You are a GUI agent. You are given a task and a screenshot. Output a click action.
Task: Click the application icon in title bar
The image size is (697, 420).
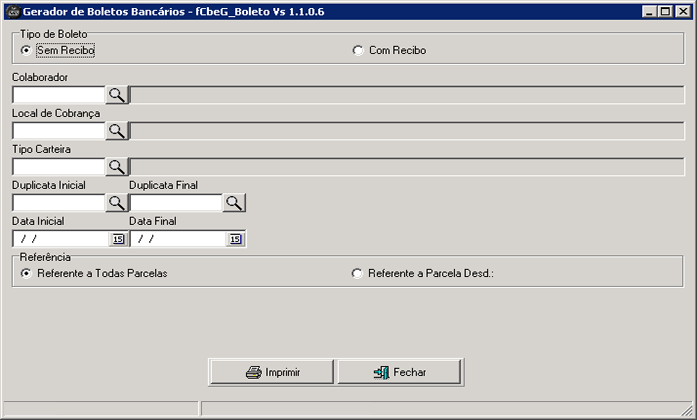point(13,12)
